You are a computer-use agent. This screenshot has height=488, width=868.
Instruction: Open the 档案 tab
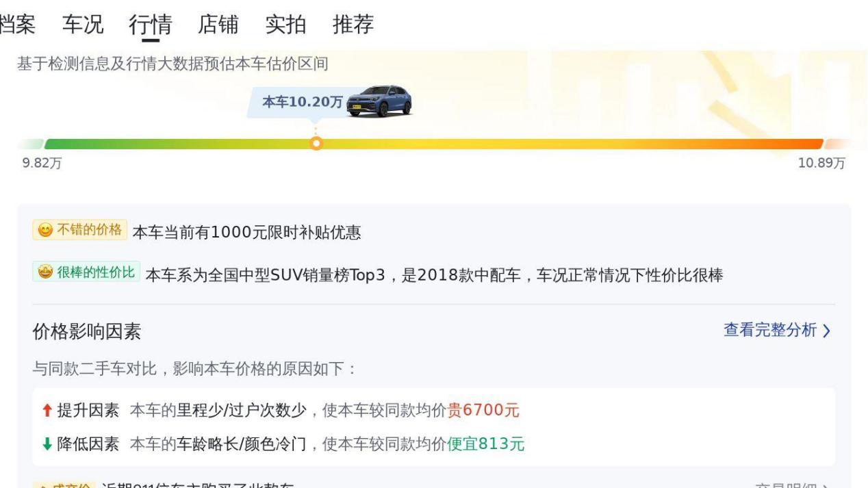(17, 25)
